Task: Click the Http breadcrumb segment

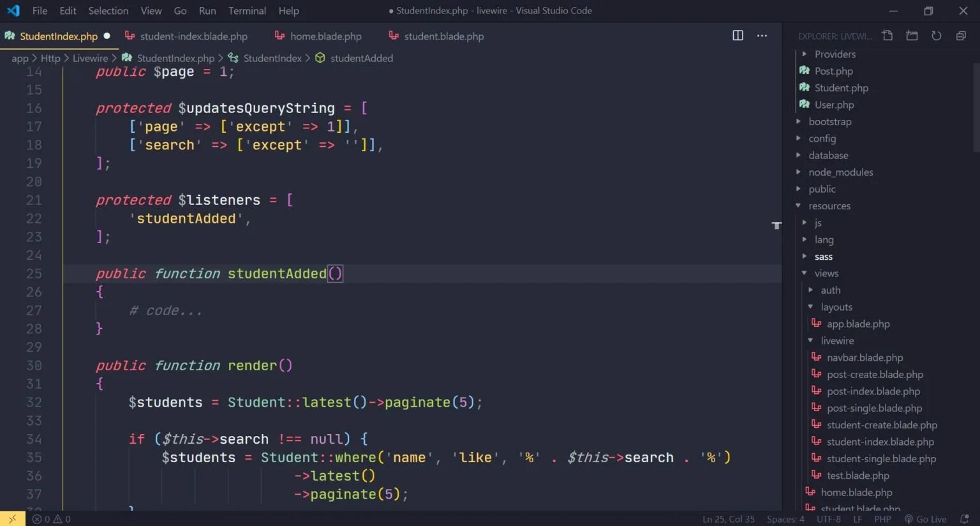Action: click(50, 58)
